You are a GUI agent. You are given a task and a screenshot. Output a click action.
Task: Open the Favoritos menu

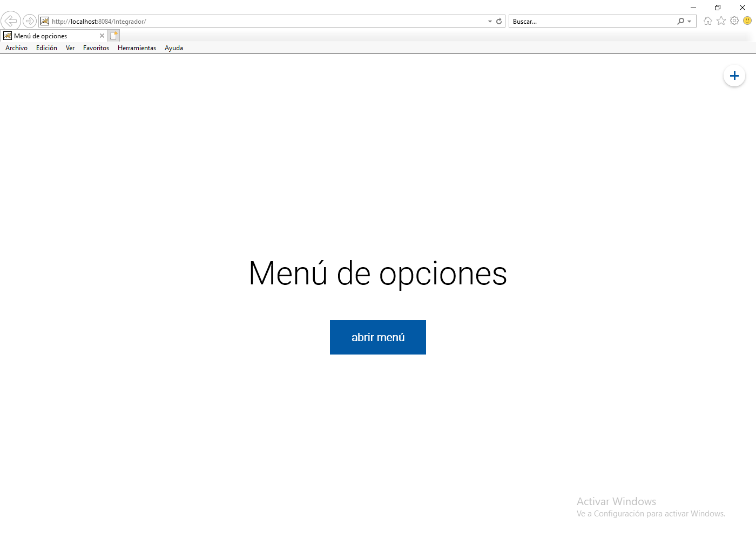coord(96,48)
